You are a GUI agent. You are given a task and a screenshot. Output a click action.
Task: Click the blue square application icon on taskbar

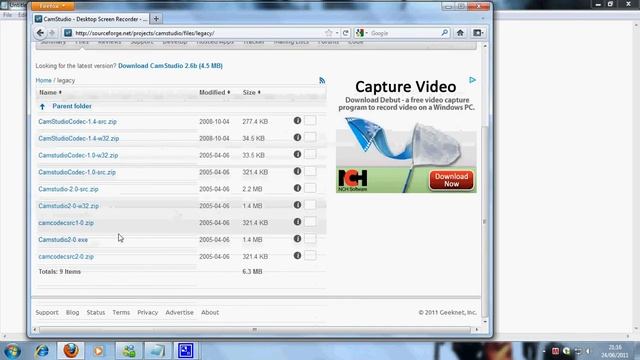[x=185, y=351]
